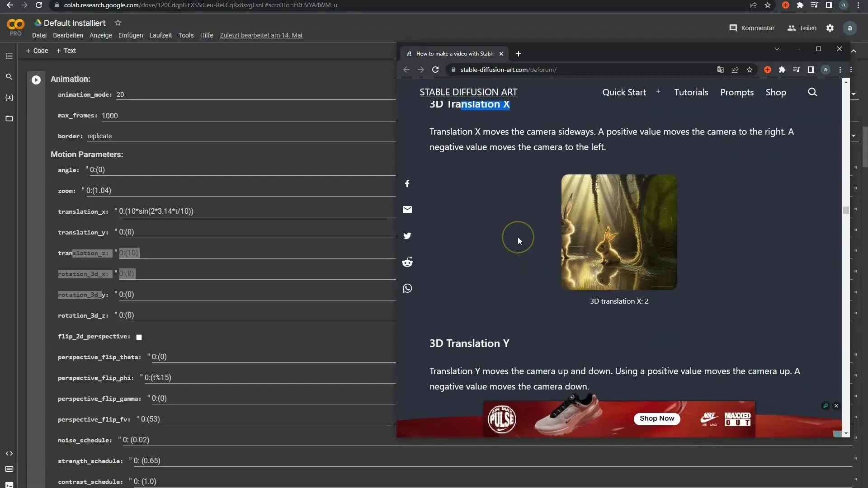
Task: Reload the stable-diffusion-art page
Action: (435, 70)
